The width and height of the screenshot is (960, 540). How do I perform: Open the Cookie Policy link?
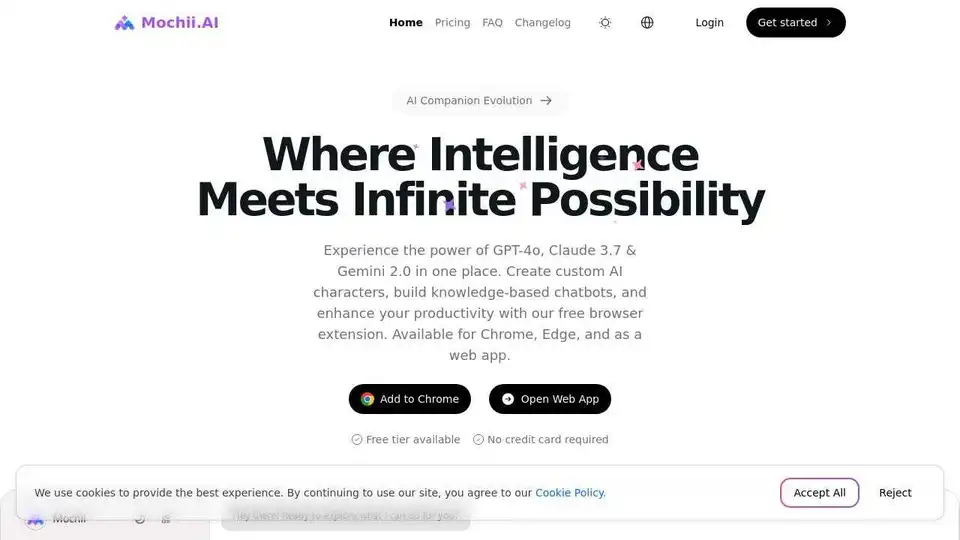coord(570,493)
